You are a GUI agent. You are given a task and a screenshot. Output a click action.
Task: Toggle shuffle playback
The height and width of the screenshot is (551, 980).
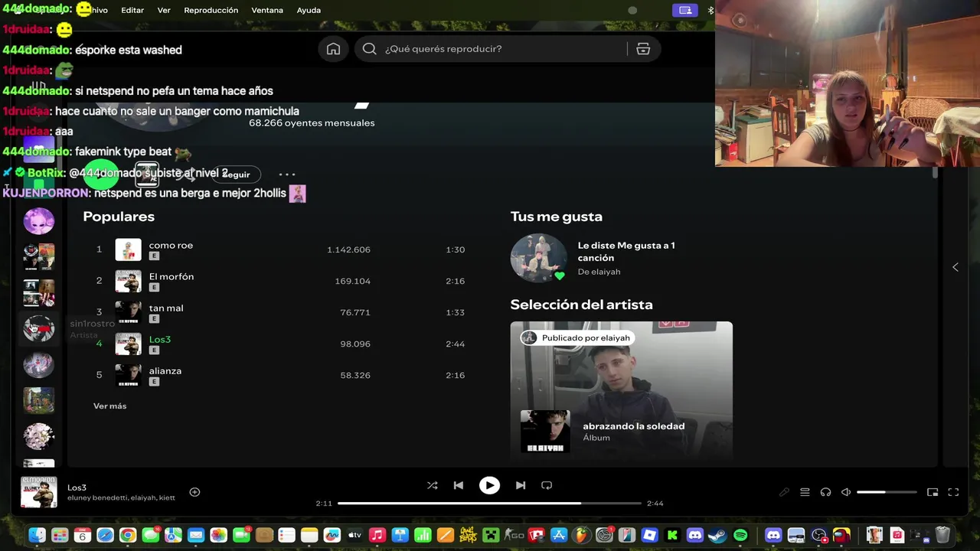[x=432, y=485]
